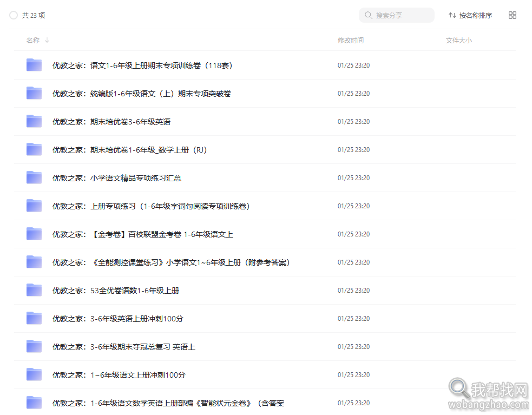Toggle the select-all circle beside 共 23 项
Image resolution: width=532 pixels, height=415 pixels.
coord(14,15)
